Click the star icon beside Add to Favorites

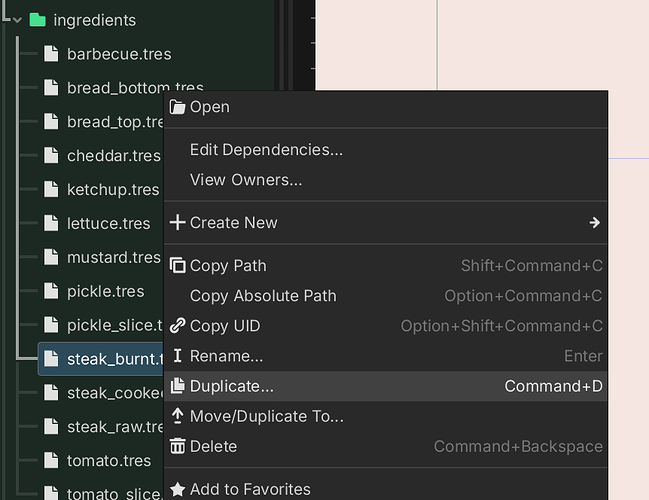pos(178,489)
